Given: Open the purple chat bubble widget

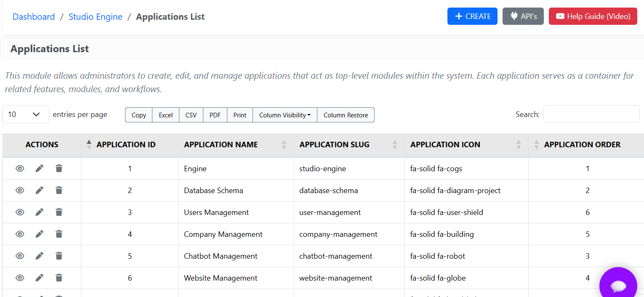Looking at the screenshot, I should 618,285.
